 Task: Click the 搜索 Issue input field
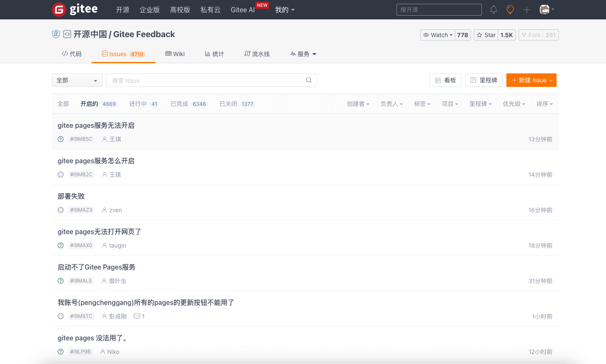pos(207,80)
